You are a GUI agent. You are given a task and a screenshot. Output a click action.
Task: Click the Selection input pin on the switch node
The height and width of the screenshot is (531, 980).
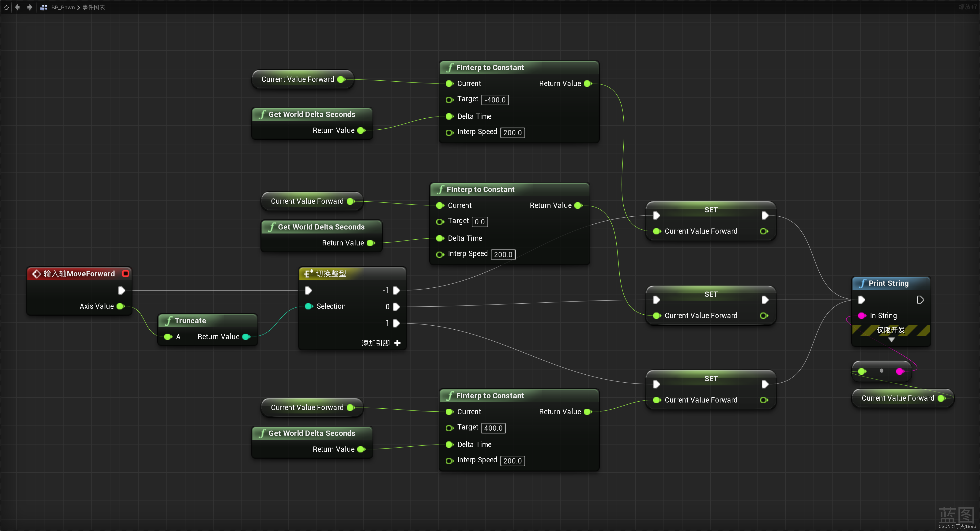pos(309,306)
